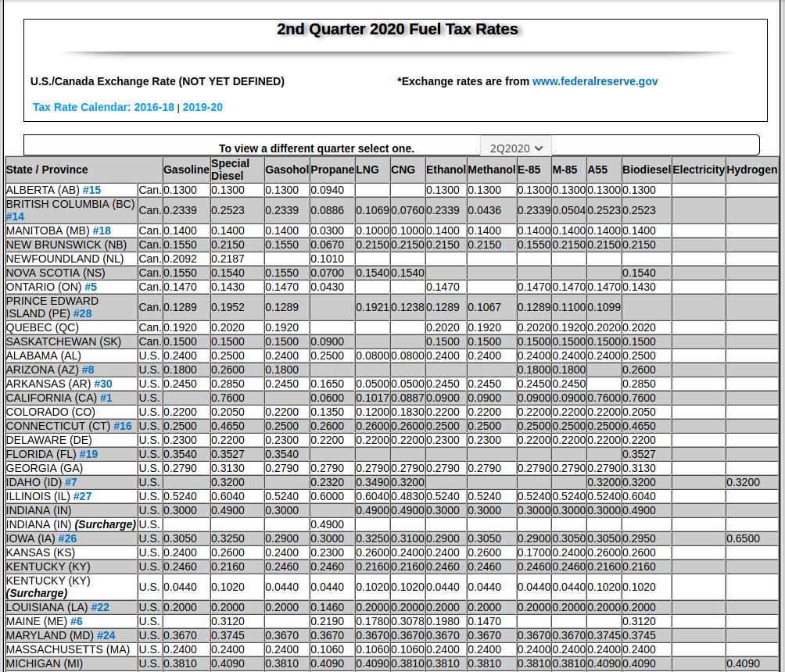Expand the 2Q2020 quarter dropdown
This screenshot has height=672, width=785.
[x=516, y=148]
